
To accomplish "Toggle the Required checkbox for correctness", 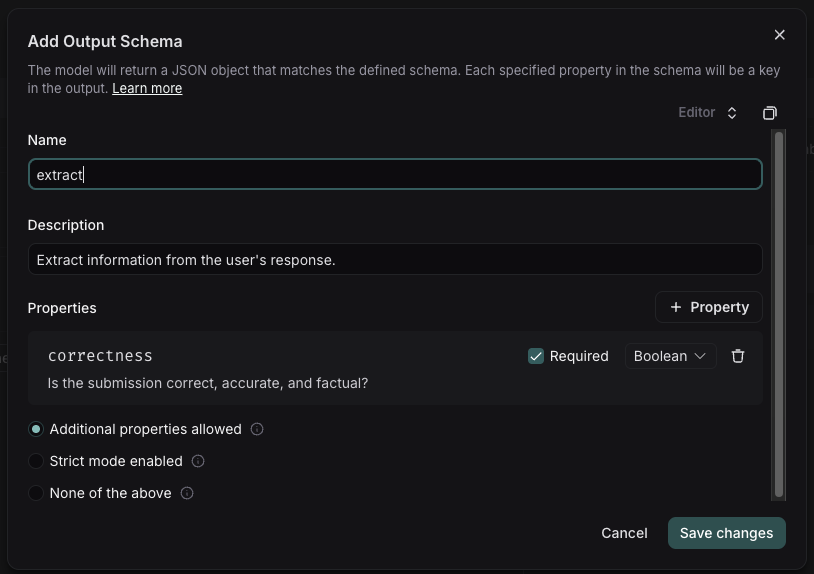I will [x=536, y=356].
